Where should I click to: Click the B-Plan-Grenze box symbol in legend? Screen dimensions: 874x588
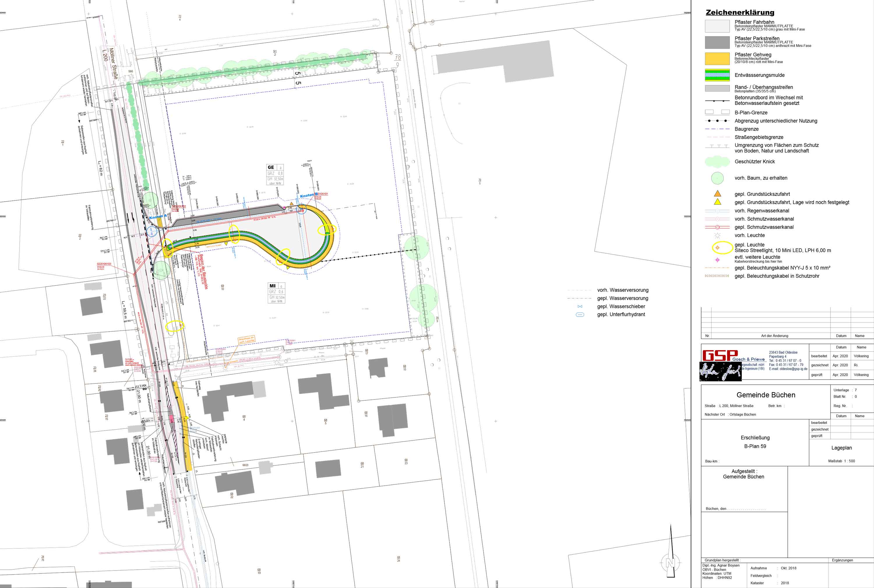click(x=717, y=112)
